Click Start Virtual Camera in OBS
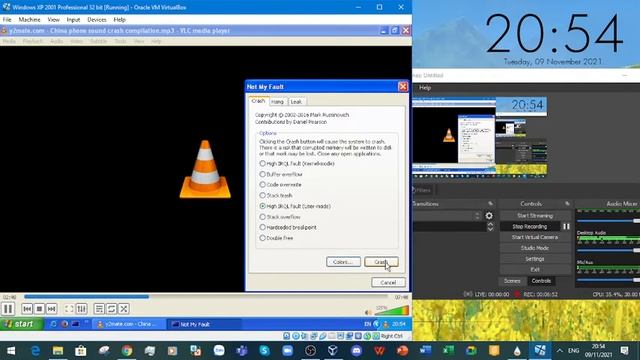This screenshot has height=360, width=640. [535, 237]
